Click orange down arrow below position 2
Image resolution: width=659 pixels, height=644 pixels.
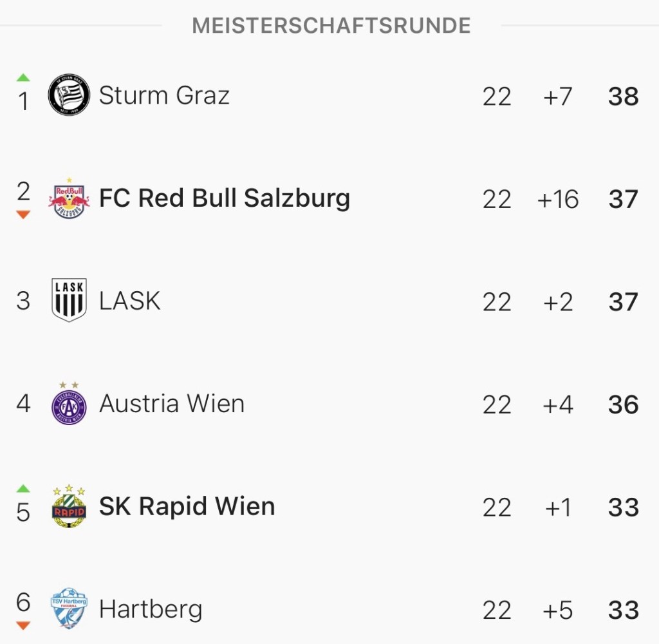(23, 214)
